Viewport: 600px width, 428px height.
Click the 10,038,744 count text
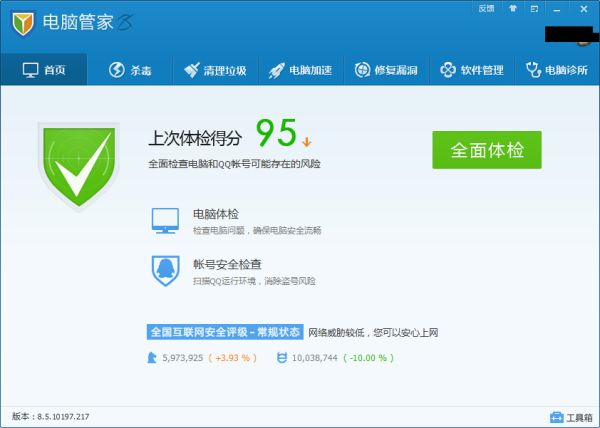[315, 358]
